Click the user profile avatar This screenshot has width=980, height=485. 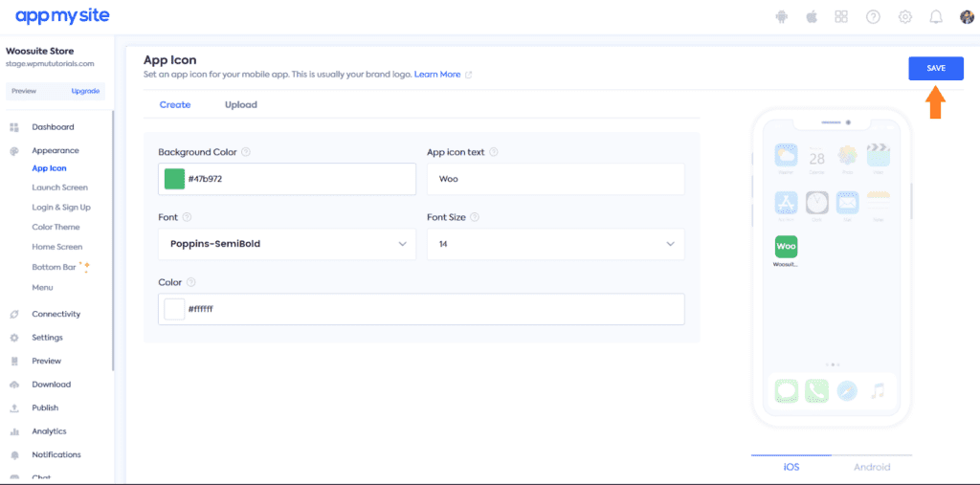pyautogui.click(x=967, y=17)
